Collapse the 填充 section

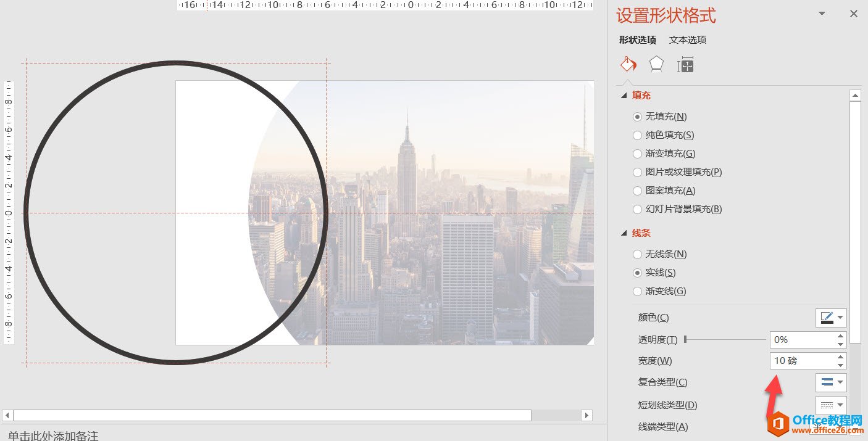[x=624, y=96]
